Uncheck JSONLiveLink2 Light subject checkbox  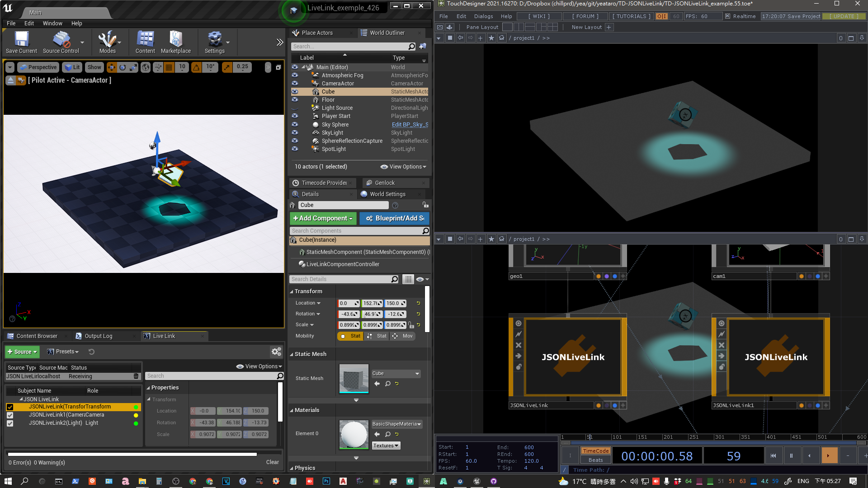[x=10, y=423]
